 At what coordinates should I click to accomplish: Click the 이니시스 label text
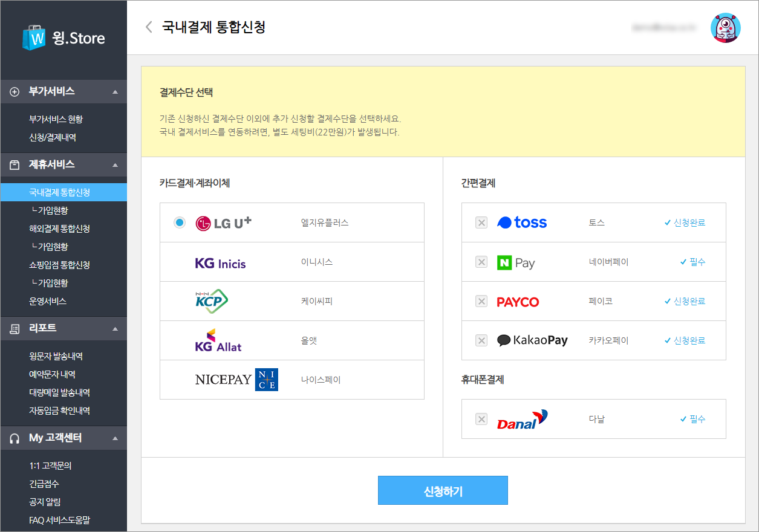click(317, 262)
